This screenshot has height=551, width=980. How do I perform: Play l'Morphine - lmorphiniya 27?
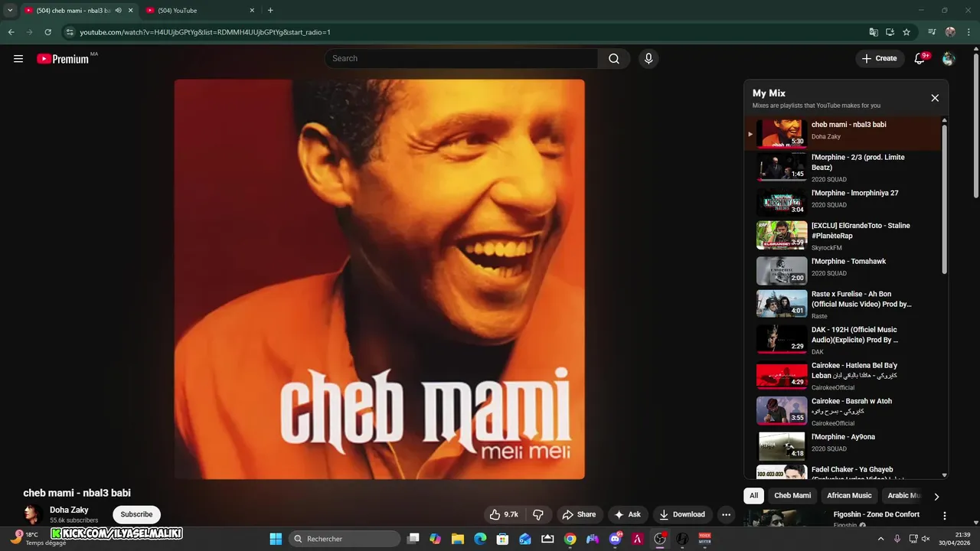click(x=842, y=201)
